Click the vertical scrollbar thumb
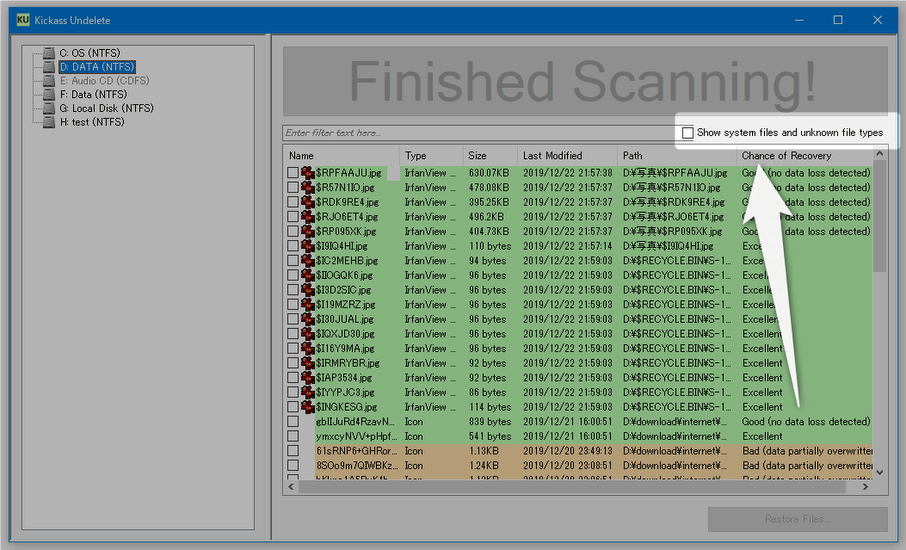This screenshot has width=906, height=550. pyautogui.click(x=879, y=216)
